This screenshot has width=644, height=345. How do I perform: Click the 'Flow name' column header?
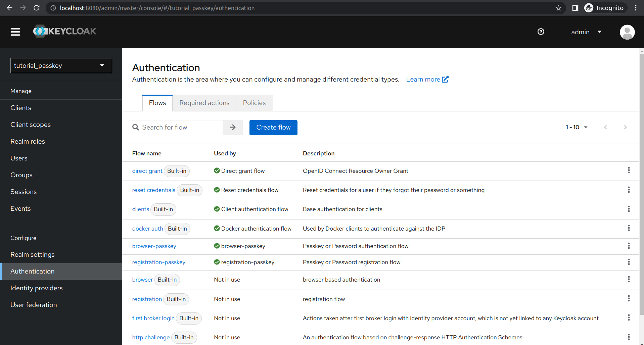pyautogui.click(x=147, y=153)
